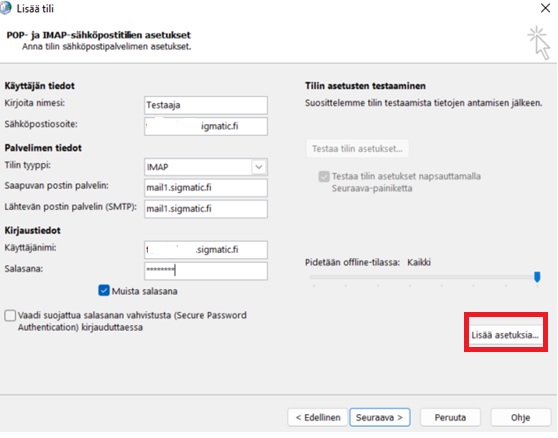Screen dimensions: 558x438
Task: Click Testaa tilin asetukset button
Action: (357, 148)
